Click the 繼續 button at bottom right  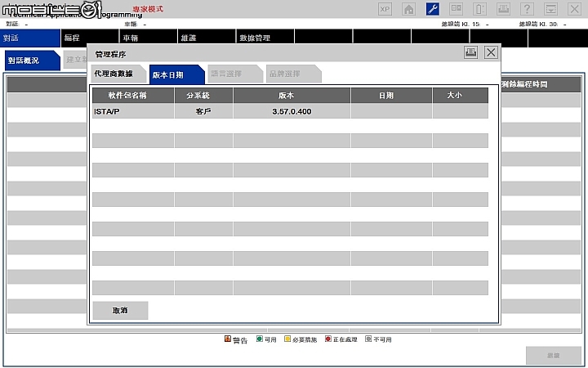click(554, 355)
